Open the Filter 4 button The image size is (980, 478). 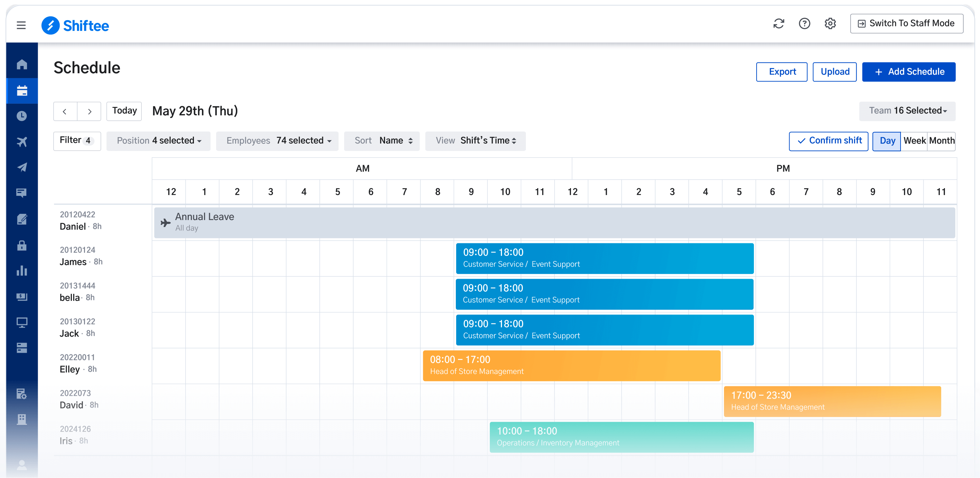click(x=77, y=141)
